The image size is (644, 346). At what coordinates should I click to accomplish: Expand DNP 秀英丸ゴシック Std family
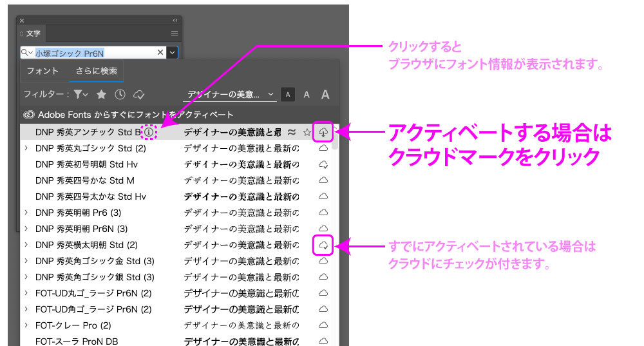[x=26, y=148]
